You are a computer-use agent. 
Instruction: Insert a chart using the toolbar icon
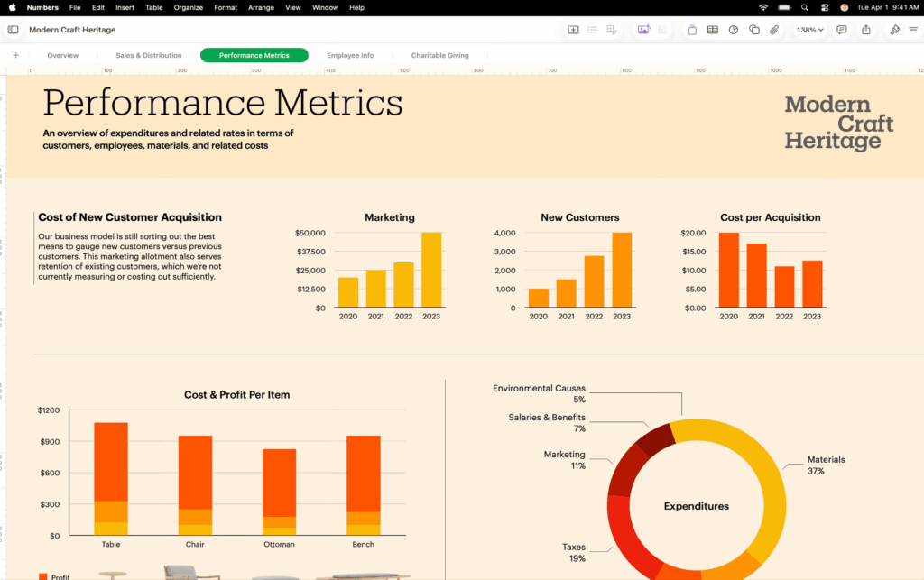pos(734,30)
